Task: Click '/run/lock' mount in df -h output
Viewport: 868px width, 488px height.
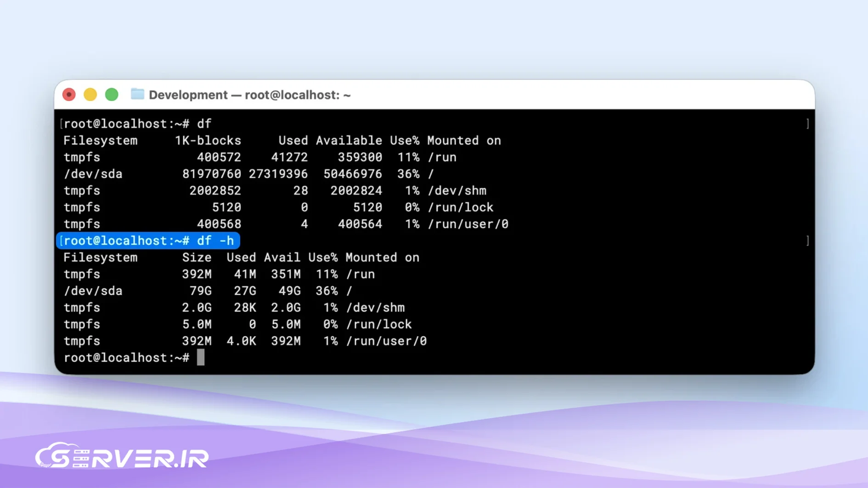Action: [379, 324]
